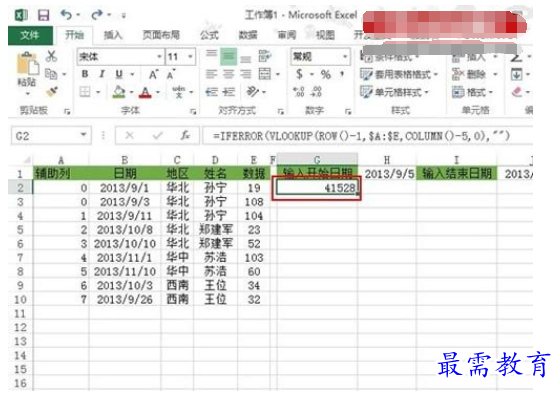
Task: Open the 文件 File tab
Action: [x=30, y=35]
